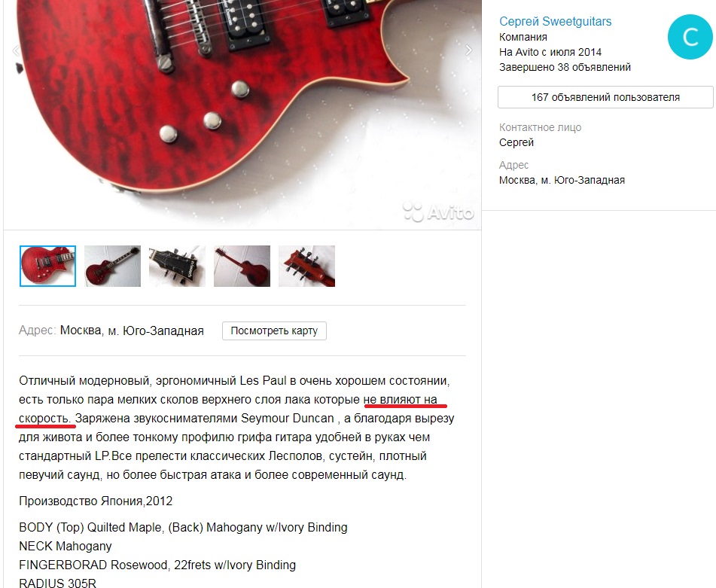The width and height of the screenshot is (716, 588).
Task: View 167 объявлений пользователя
Action: (605, 97)
